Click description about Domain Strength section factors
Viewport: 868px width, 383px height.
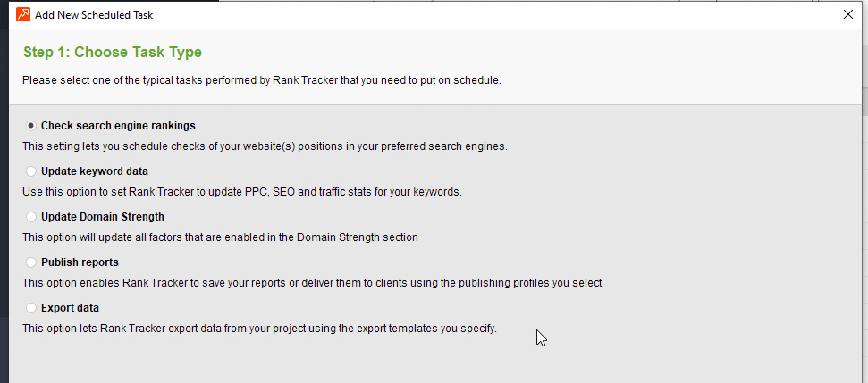[220, 237]
